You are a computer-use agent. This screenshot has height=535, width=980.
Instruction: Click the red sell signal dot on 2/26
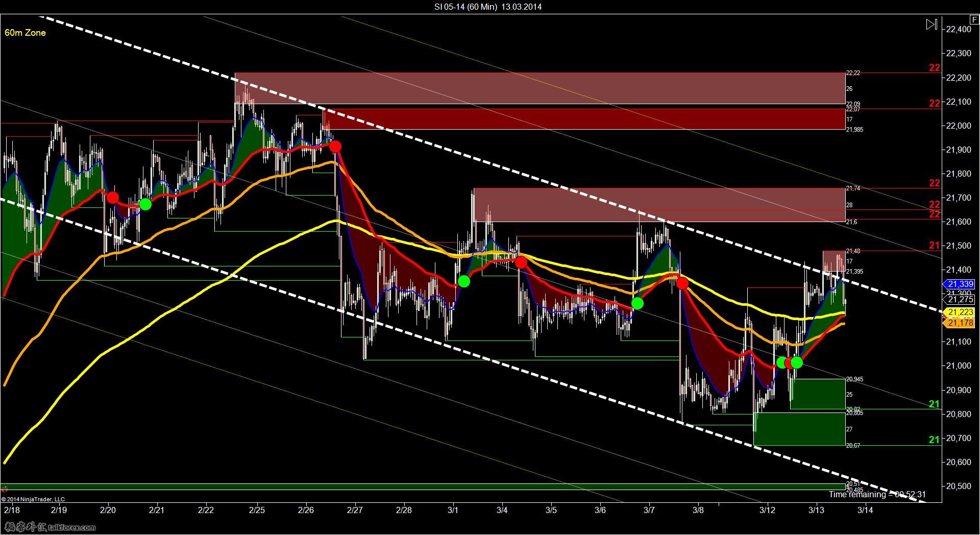tap(335, 147)
